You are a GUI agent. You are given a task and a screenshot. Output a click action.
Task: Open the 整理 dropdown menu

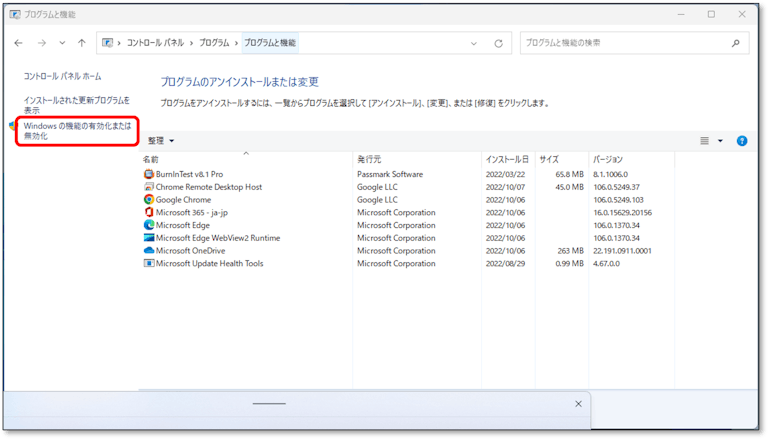[161, 141]
